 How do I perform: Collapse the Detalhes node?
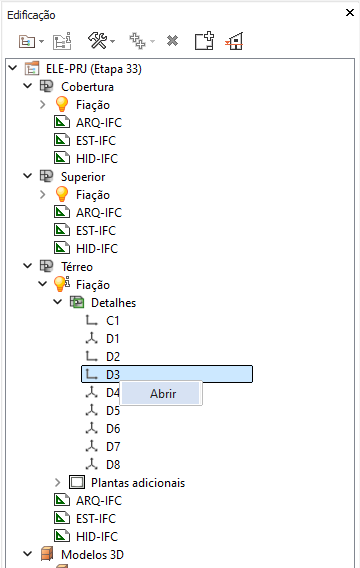[58, 302]
